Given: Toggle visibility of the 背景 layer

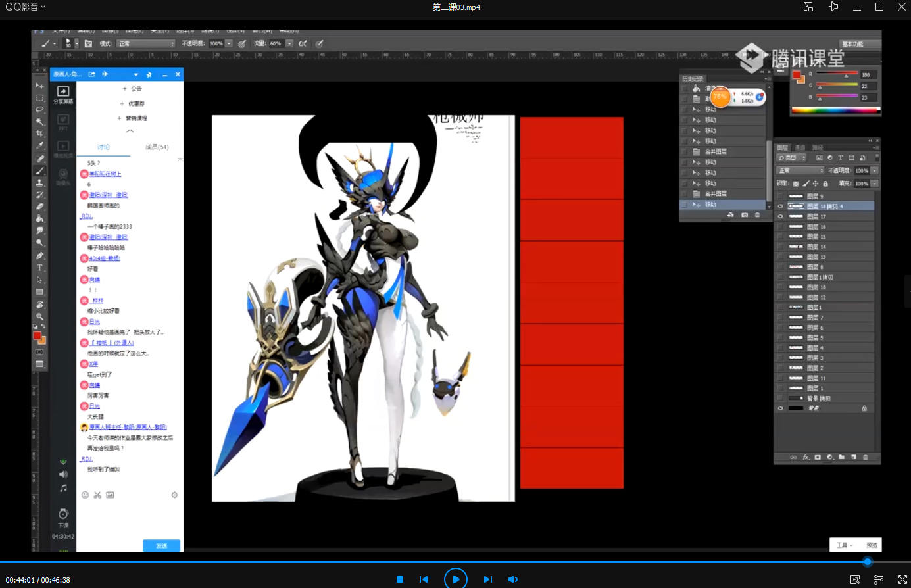Looking at the screenshot, I should tap(781, 408).
